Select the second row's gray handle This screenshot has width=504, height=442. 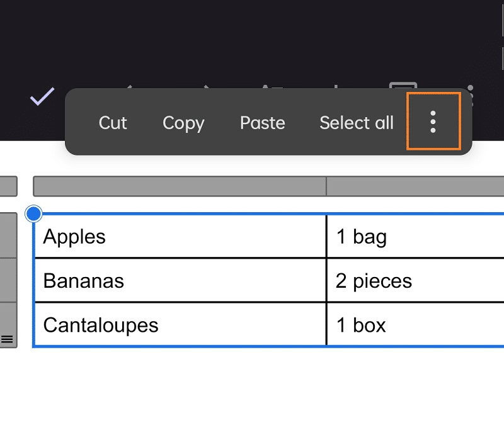pyautogui.click(x=8, y=280)
